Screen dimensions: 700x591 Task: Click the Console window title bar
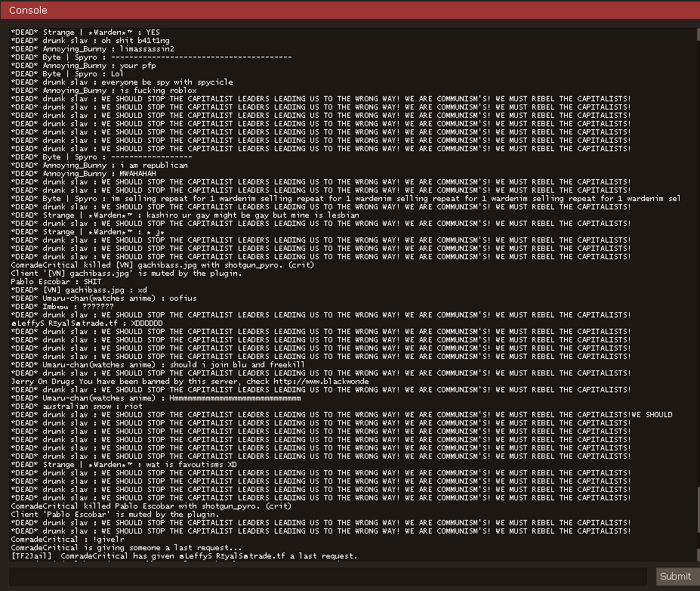[x=350, y=10]
